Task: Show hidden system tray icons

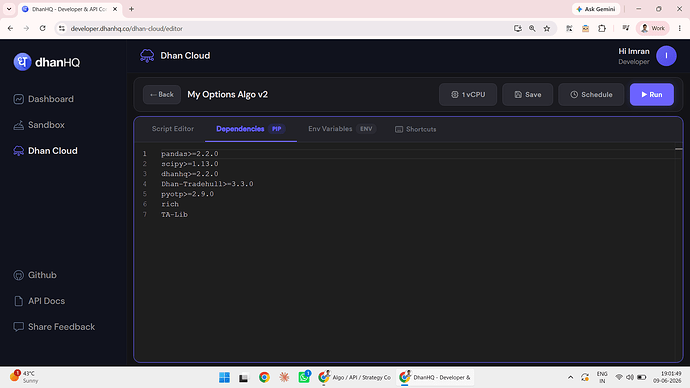Action: [570, 377]
